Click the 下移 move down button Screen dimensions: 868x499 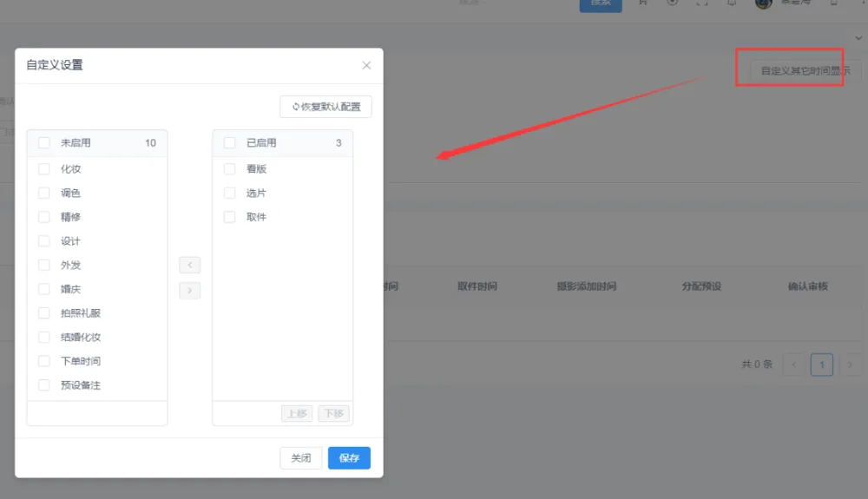333,413
